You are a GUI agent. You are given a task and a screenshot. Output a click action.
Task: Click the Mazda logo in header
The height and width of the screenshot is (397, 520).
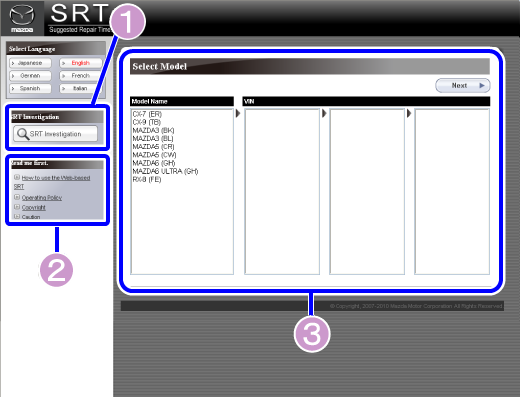22,18
